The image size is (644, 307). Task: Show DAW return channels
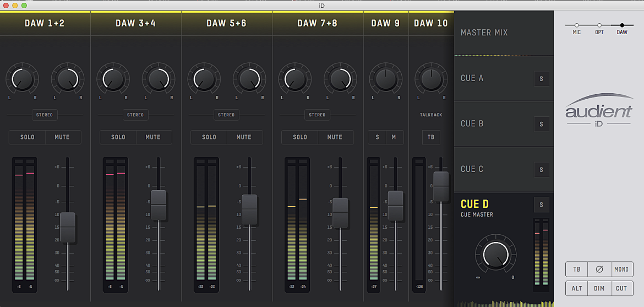[x=622, y=28]
